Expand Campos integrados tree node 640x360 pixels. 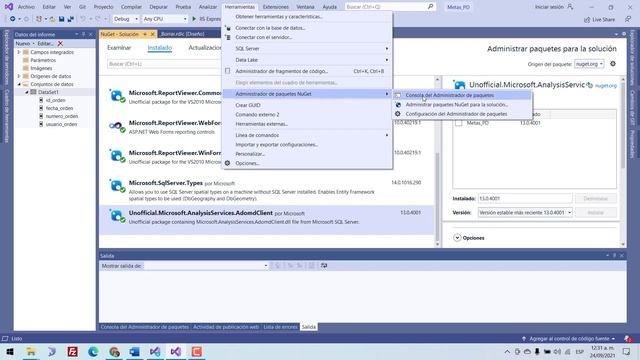coord(19,52)
